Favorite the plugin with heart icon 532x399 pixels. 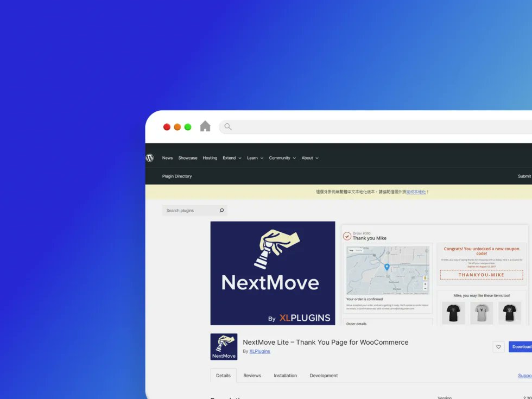[498, 347]
